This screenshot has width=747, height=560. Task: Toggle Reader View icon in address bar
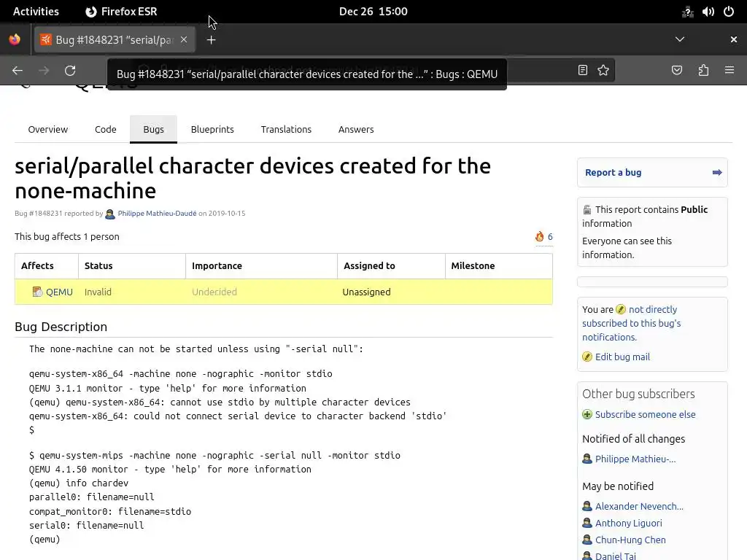tap(583, 71)
